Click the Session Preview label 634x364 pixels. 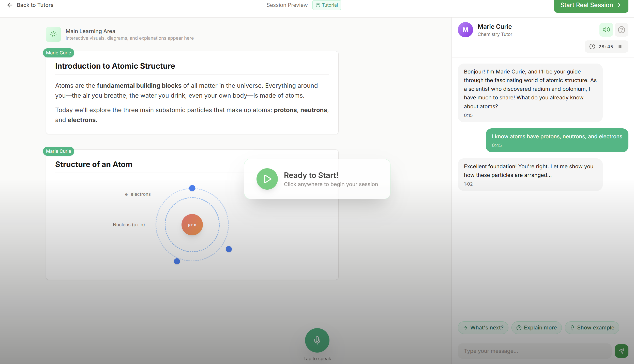click(x=287, y=5)
